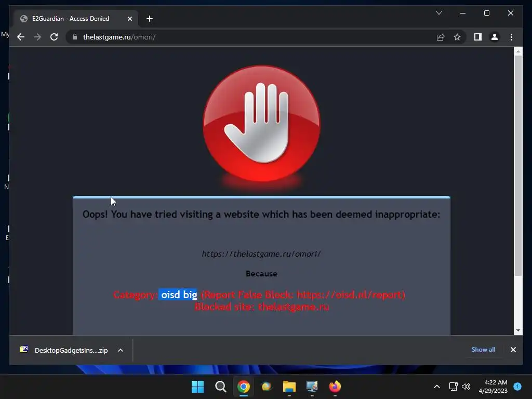View site information via the lock icon
Screen dimensions: 532x399
click(x=75, y=37)
